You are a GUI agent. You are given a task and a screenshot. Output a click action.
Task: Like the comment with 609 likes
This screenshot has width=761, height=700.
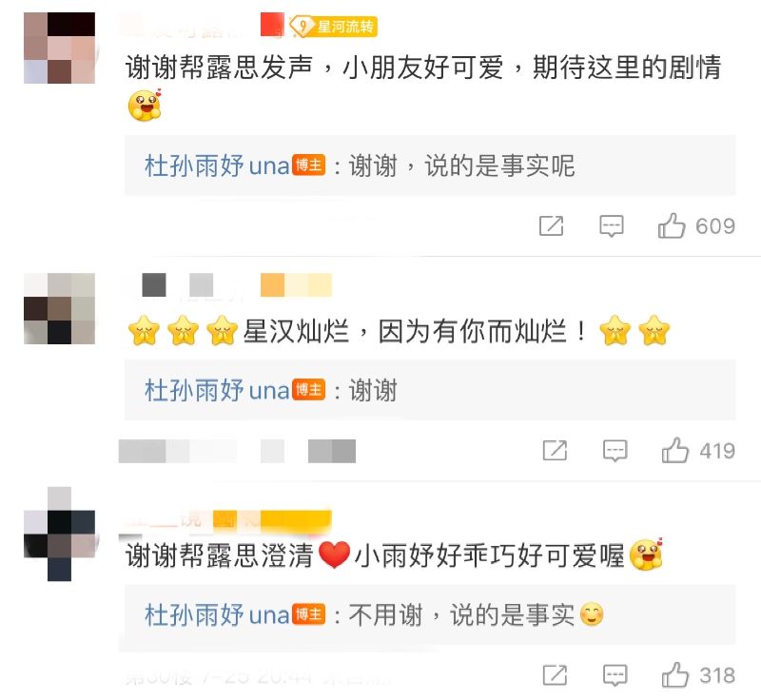(672, 226)
